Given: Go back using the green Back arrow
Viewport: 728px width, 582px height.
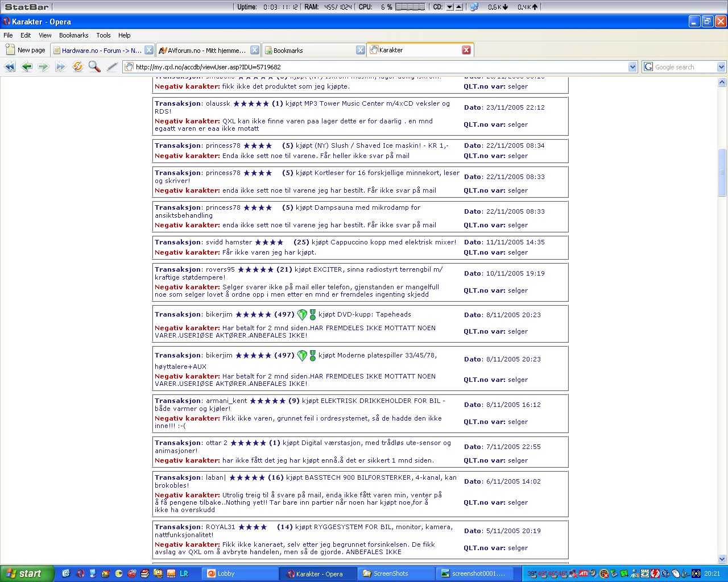Looking at the screenshot, I should tap(27, 67).
